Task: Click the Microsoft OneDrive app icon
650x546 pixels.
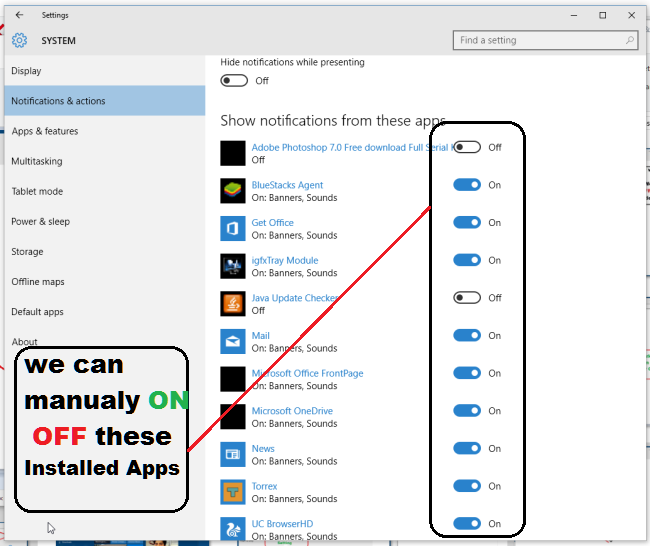Action: coord(233,417)
